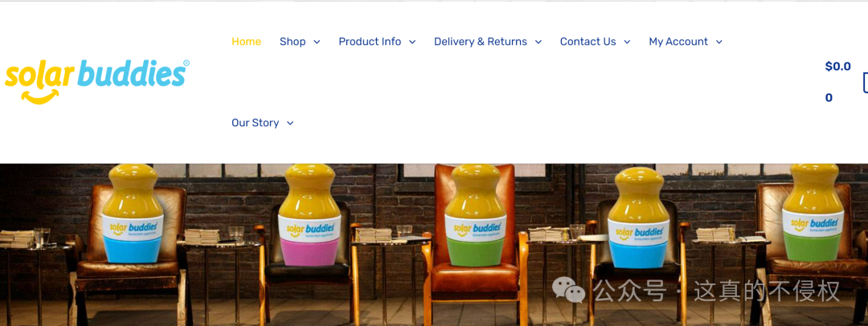Expand the Our Story chevron
868x326 pixels.
point(289,124)
